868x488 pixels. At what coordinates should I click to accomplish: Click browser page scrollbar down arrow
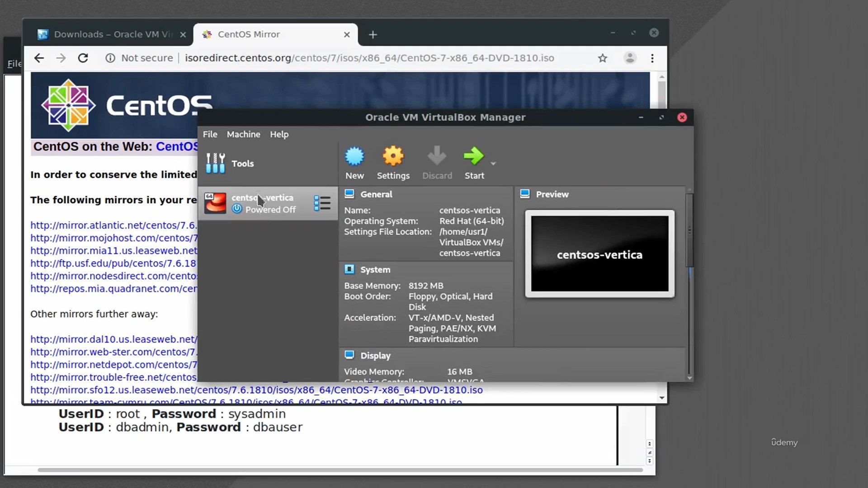pos(662,398)
